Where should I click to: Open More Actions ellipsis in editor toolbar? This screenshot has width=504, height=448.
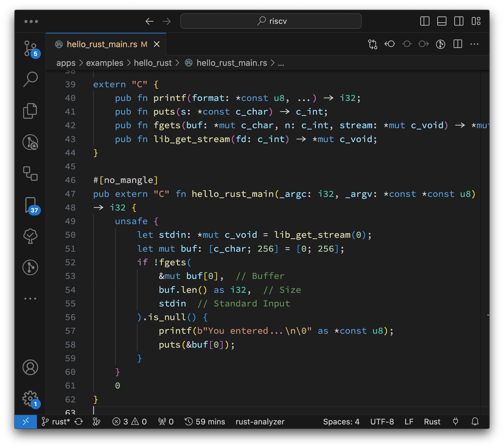tap(474, 44)
